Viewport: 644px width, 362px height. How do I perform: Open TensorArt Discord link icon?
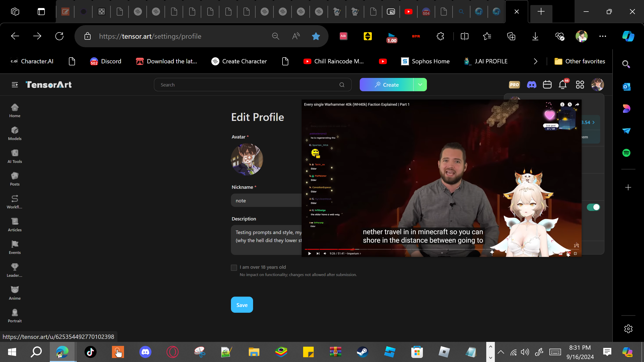click(532, 85)
